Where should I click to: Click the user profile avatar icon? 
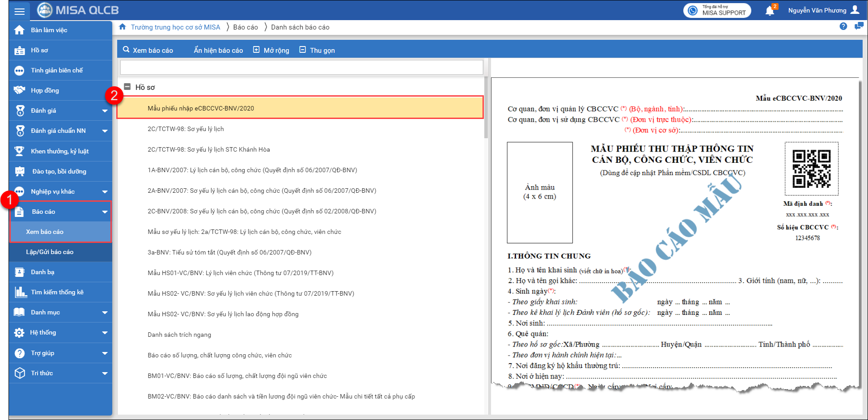point(855,10)
